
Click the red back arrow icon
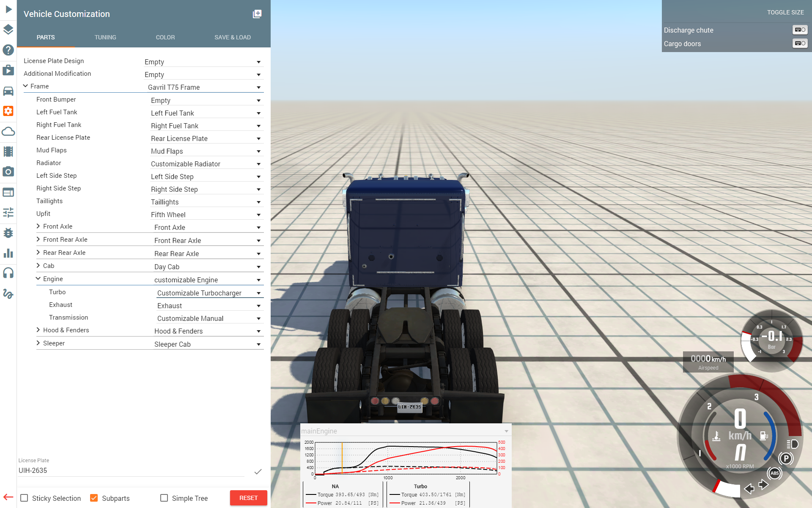click(x=8, y=497)
